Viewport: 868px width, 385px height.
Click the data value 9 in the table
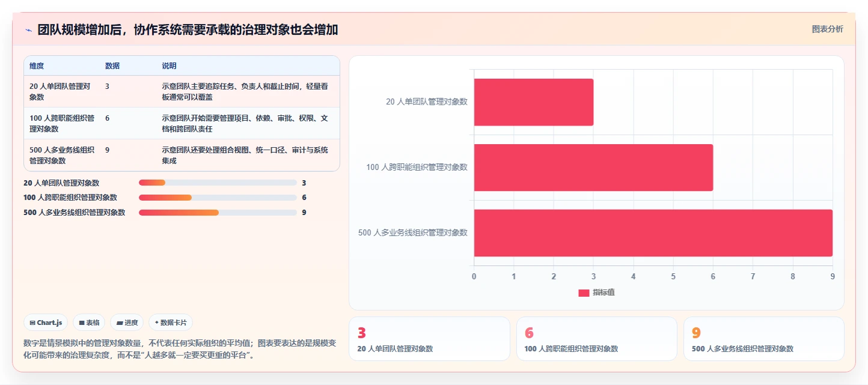tap(107, 150)
